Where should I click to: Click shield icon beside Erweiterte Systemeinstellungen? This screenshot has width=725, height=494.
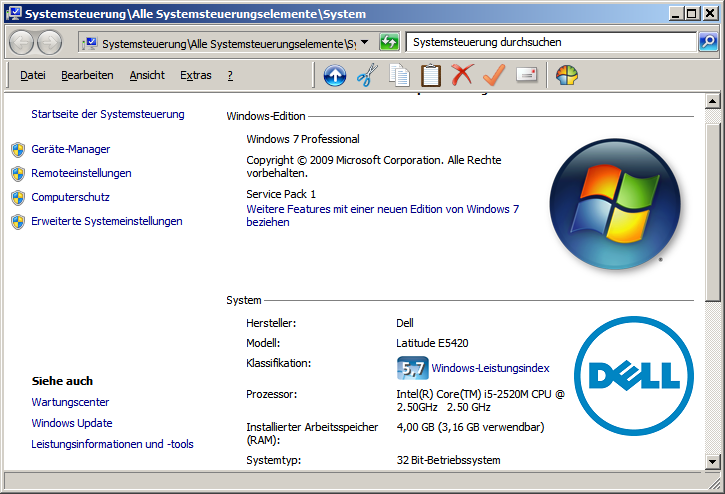tap(18, 222)
